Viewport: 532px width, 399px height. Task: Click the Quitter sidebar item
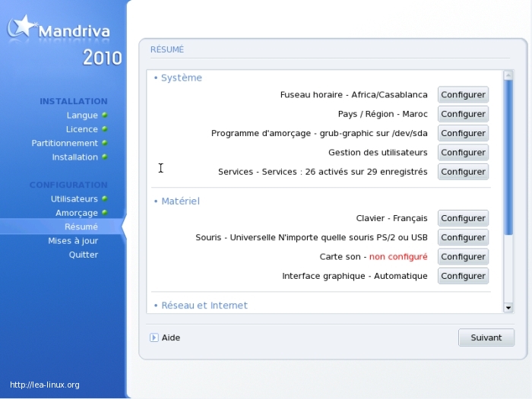83,255
